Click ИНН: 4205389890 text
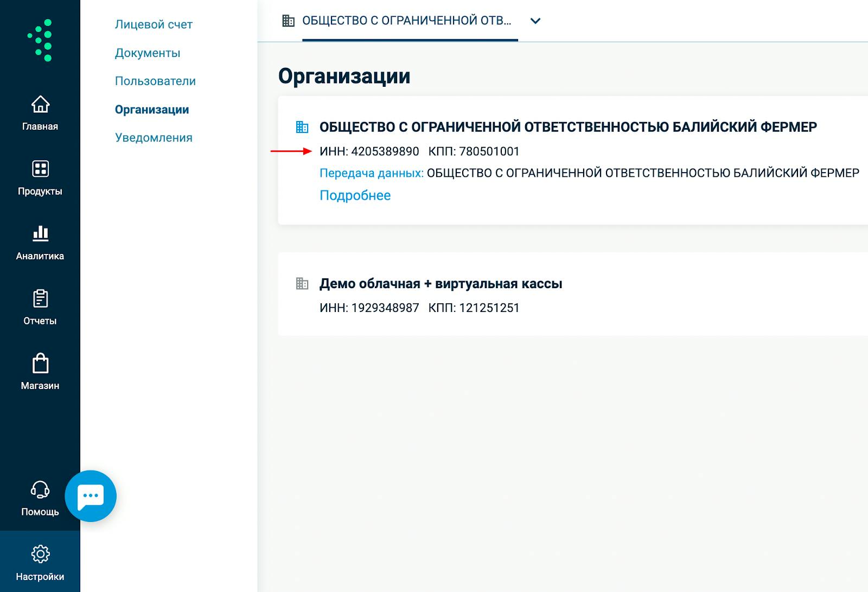 click(x=369, y=151)
